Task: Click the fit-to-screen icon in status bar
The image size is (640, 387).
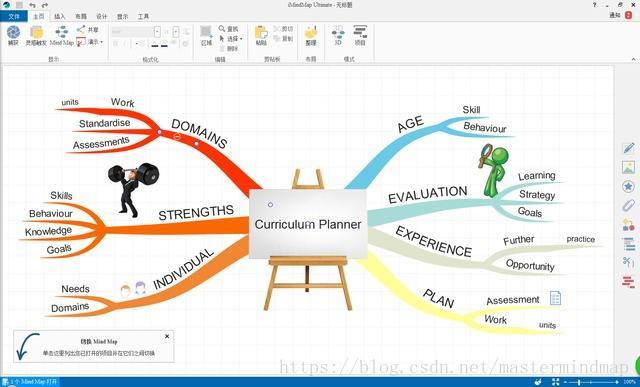Action: 556,382
